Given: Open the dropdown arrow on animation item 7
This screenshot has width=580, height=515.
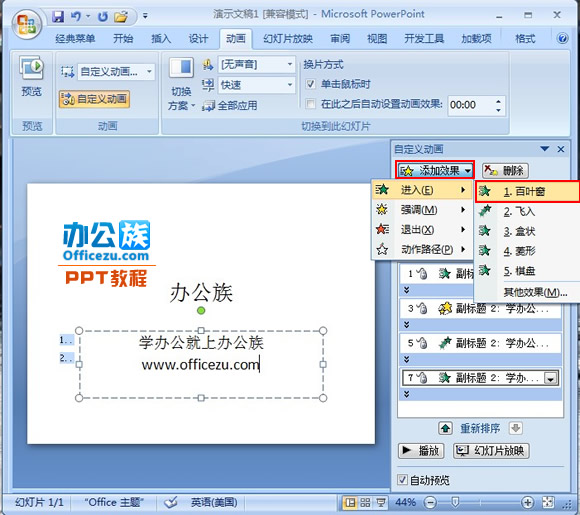Looking at the screenshot, I should click(550, 378).
